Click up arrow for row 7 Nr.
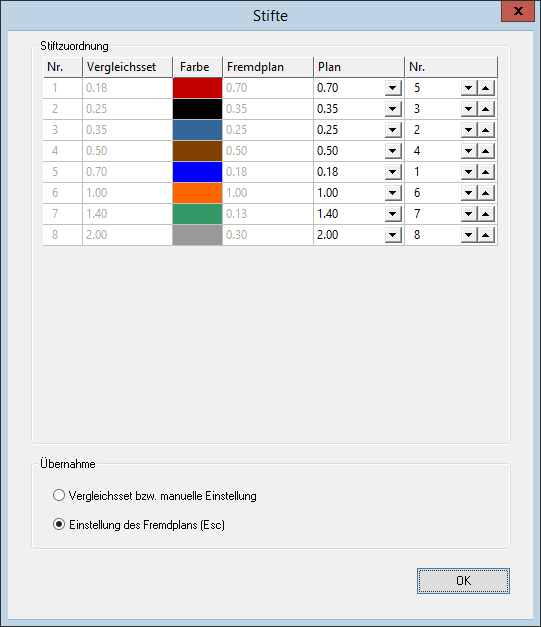Image resolution: width=541 pixels, height=627 pixels. (486, 214)
